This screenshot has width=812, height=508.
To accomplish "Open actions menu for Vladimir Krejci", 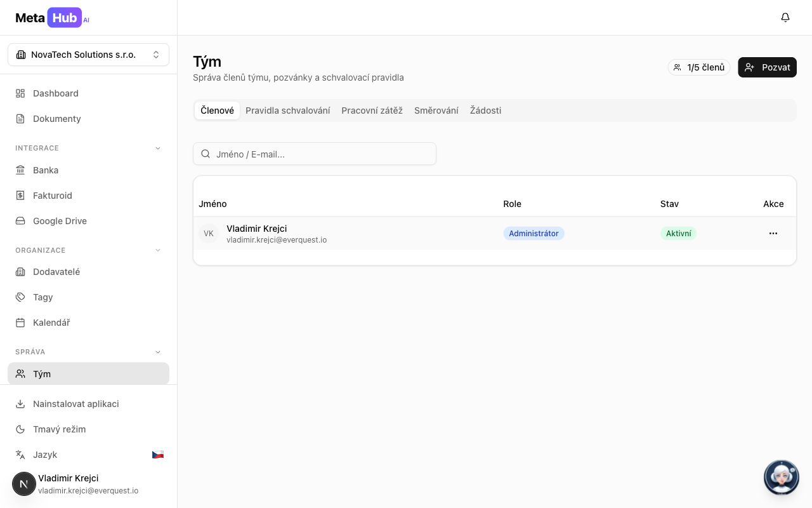I will click(x=773, y=233).
